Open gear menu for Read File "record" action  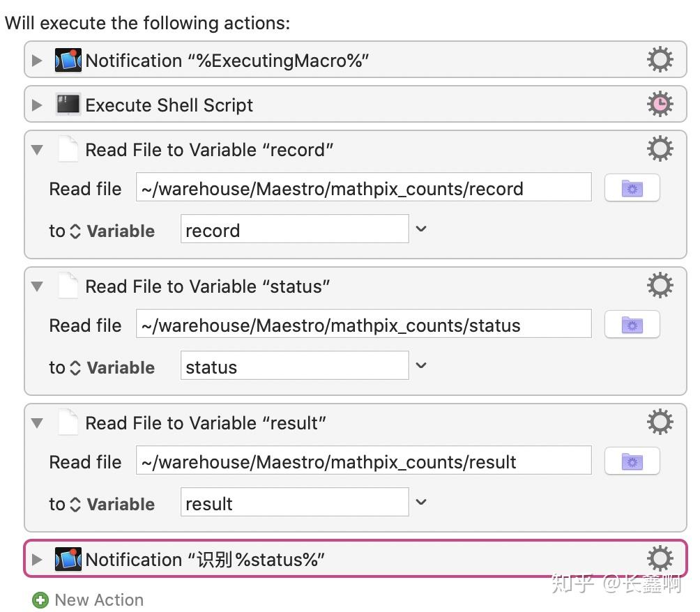tap(660, 148)
